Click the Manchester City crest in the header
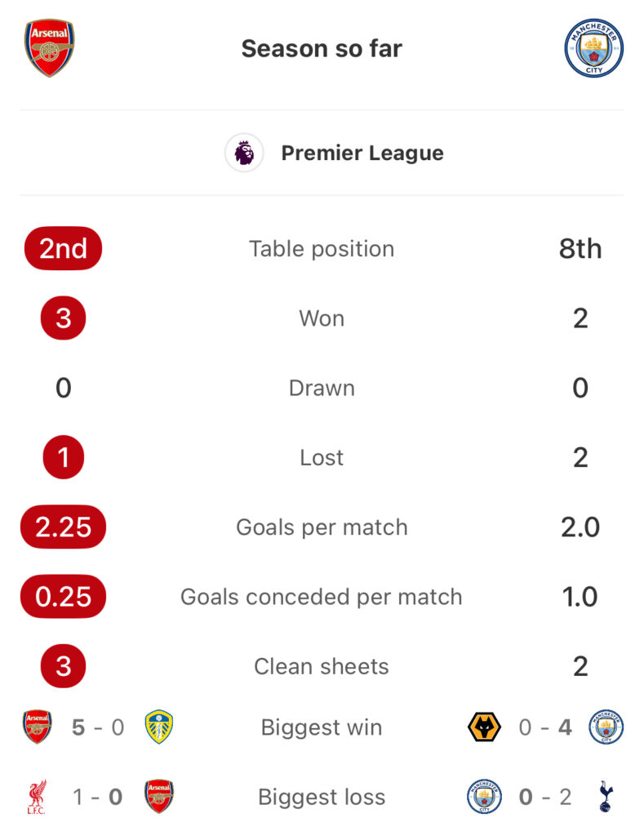 click(x=594, y=48)
